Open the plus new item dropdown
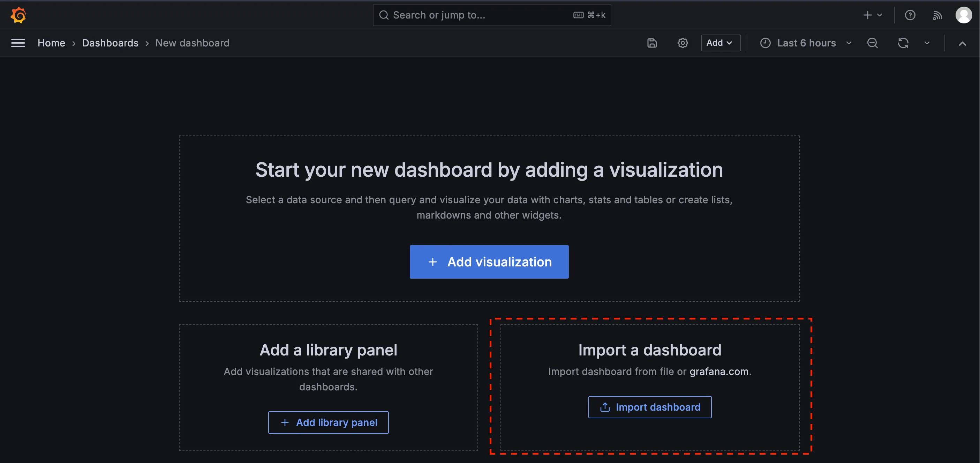 (872, 15)
